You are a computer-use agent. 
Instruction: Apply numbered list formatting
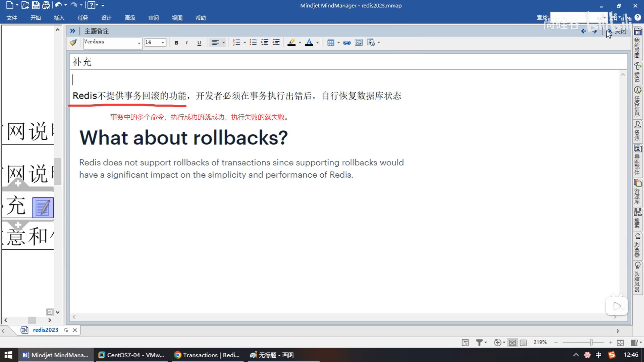pyautogui.click(x=236, y=43)
